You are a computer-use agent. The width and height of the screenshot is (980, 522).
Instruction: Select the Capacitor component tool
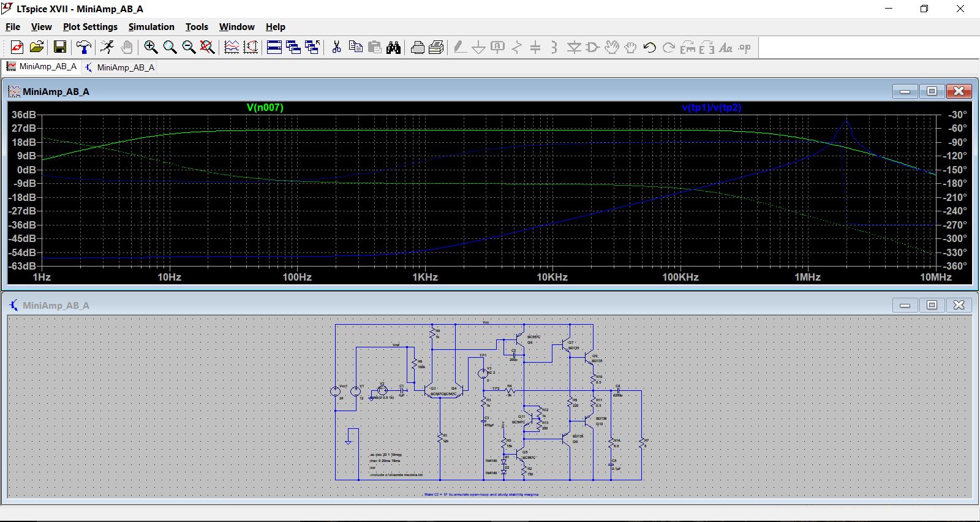(535, 47)
